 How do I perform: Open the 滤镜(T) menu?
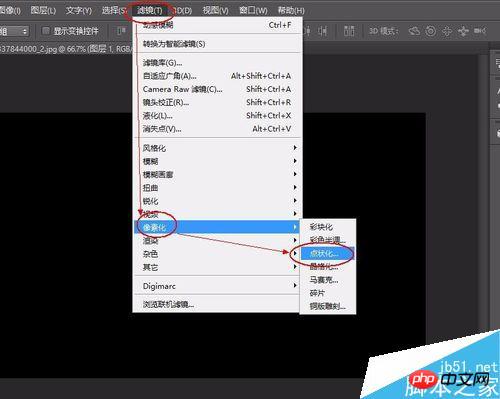pyautogui.click(x=149, y=11)
